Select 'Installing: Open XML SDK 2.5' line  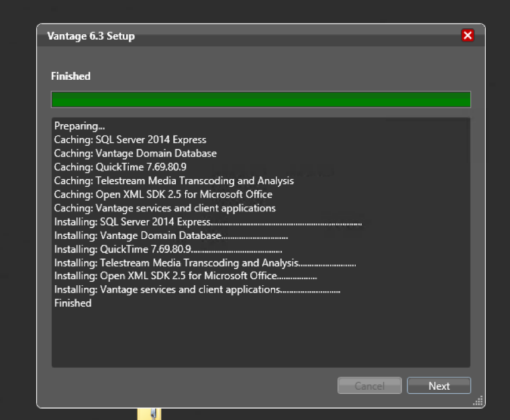185,276
